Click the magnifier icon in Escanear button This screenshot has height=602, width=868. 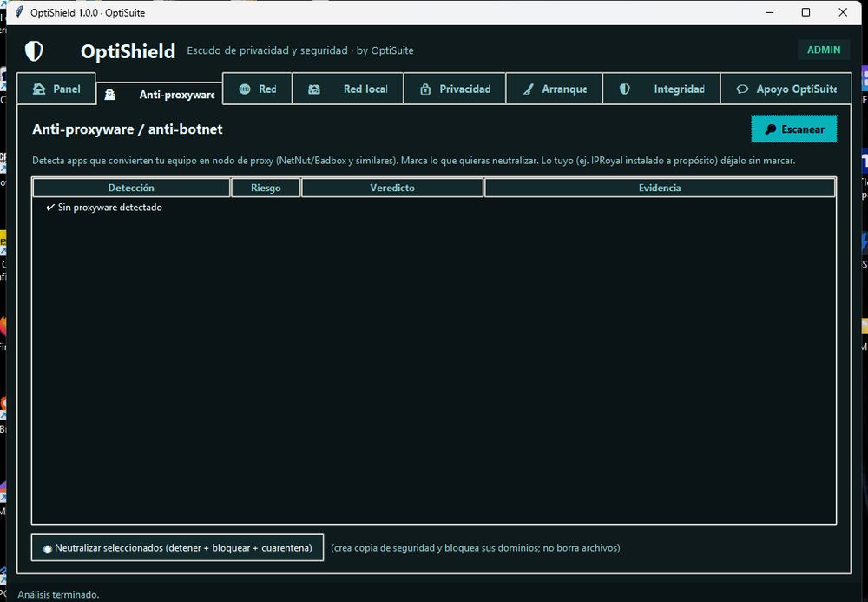[770, 129]
